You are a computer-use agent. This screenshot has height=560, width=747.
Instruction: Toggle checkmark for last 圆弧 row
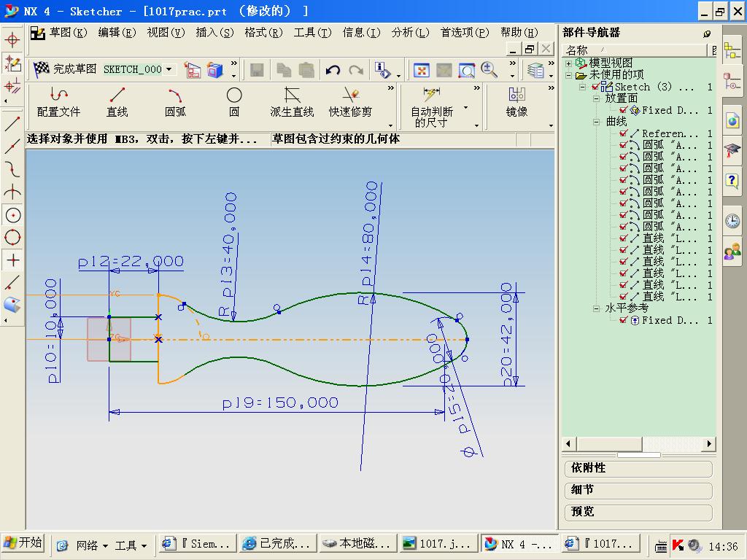pos(623,227)
